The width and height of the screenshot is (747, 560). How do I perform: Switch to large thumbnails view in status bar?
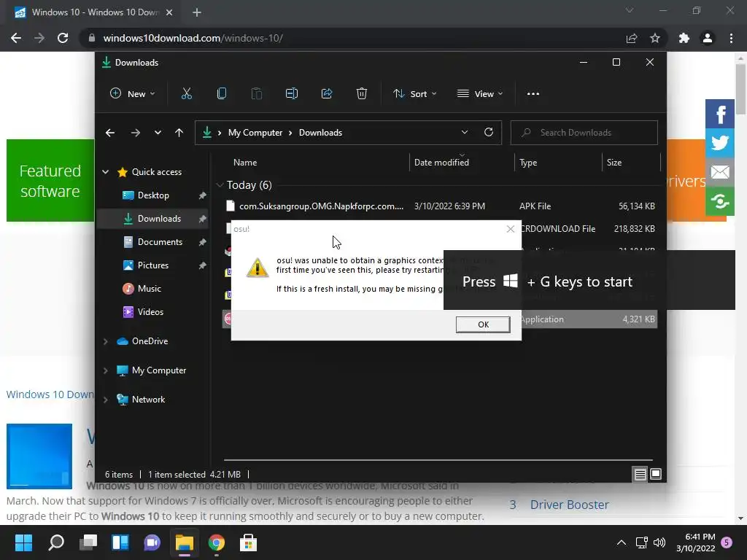click(x=656, y=474)
